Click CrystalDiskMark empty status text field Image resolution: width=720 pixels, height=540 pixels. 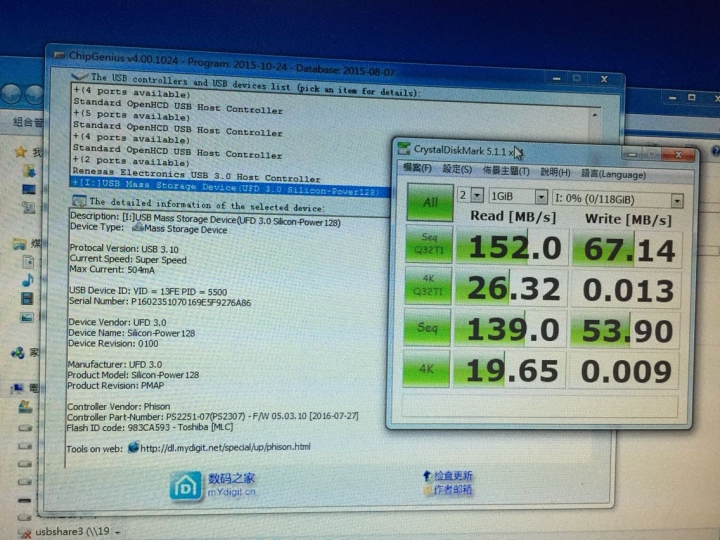pyautogui.click(x=540, y=406)
